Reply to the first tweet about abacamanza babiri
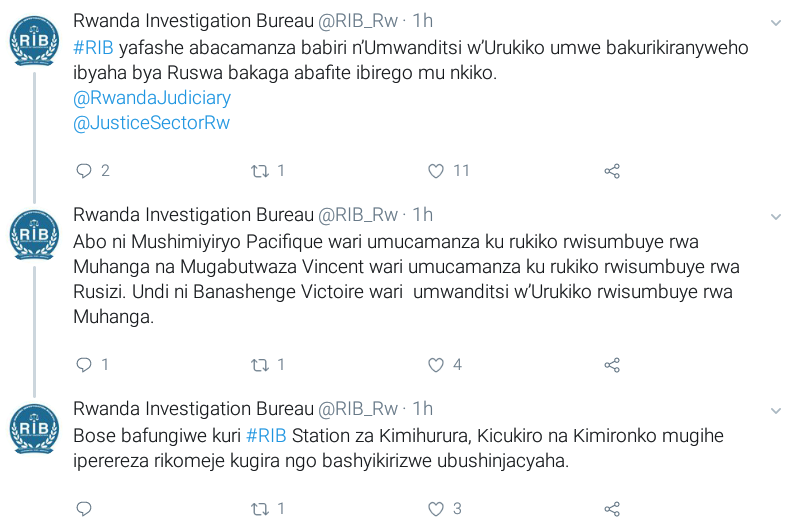Image resolution: width=790 pixels, height=526 pixels. click(84, 171)
